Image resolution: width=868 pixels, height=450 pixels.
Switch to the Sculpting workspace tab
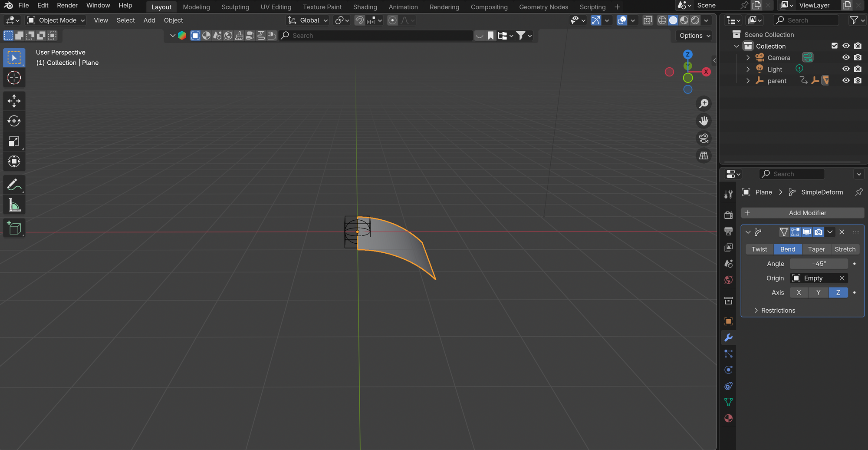(x=235, y=7)
